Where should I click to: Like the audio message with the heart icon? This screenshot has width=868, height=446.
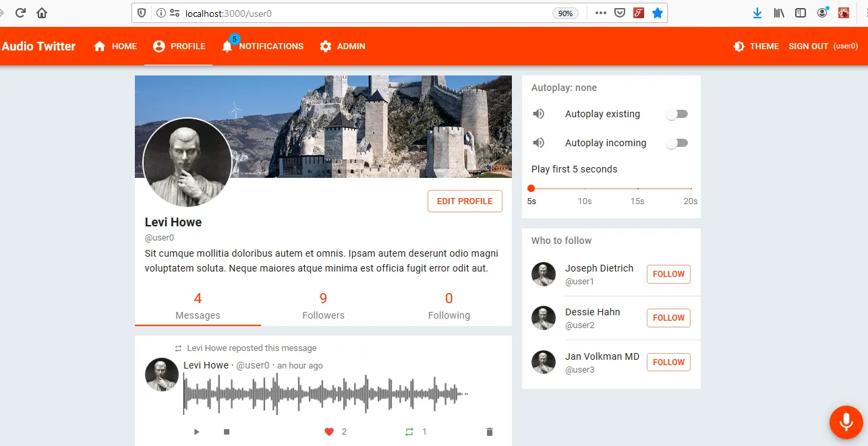coord(329,431)
